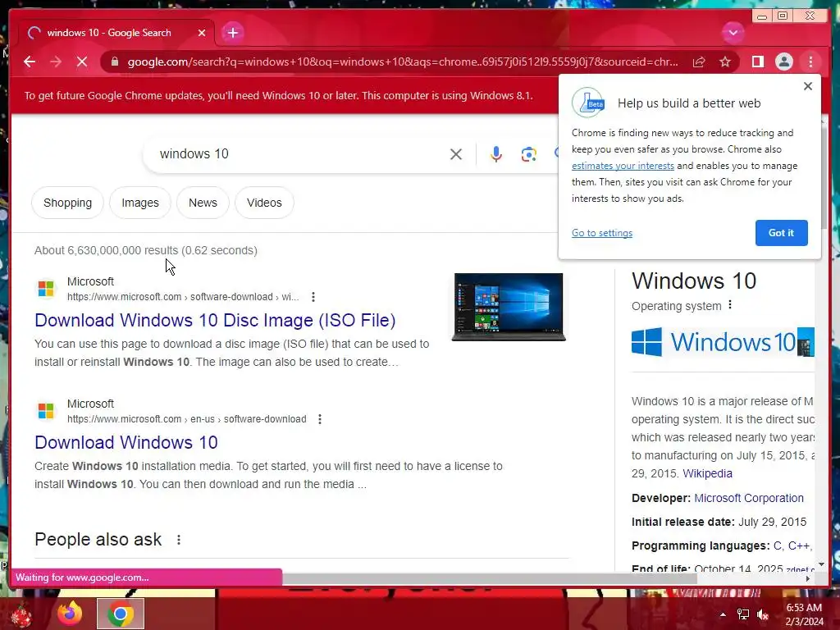Open the Windows 10 logo image in the knowledge panel

point(714,342)
